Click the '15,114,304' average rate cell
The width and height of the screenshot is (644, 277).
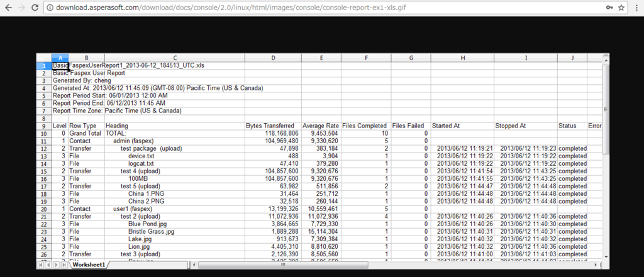tap(321, 231)
